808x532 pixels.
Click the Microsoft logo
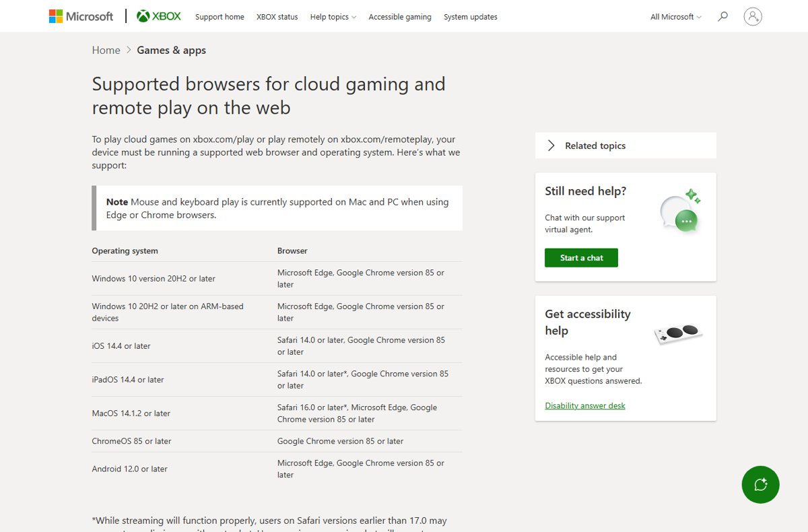(x=81, y=16)
